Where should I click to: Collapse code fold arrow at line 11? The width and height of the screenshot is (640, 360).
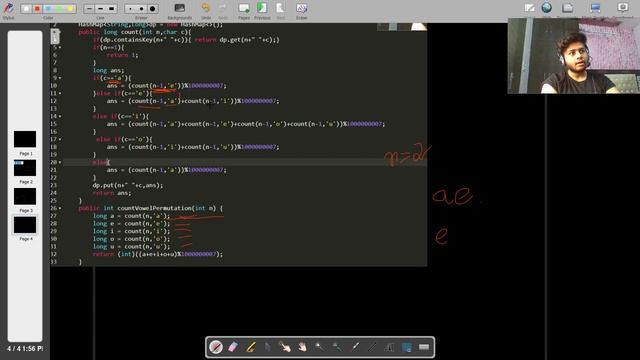click(60, 93)
